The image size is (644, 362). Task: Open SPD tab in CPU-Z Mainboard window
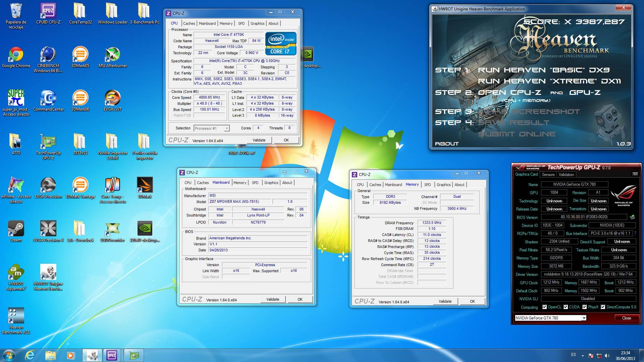pyautogui.click(x=255, y=183)
